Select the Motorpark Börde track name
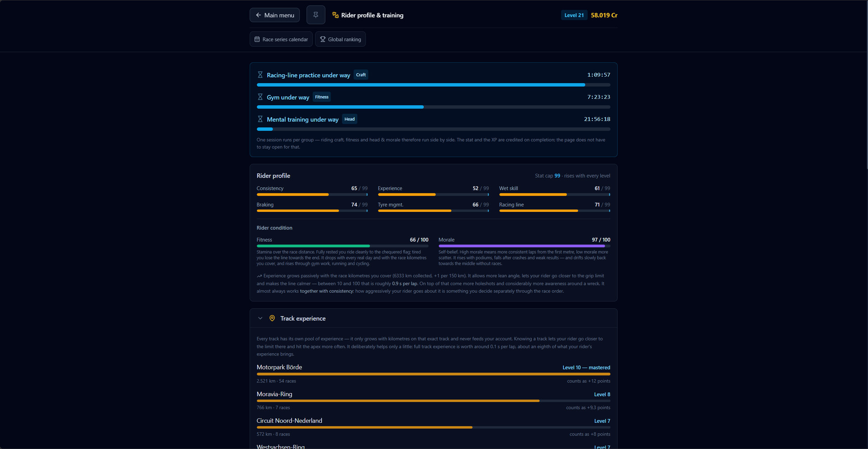Viewport: 868px width, 449px height. pyautogui.click(x=279, y=367)
